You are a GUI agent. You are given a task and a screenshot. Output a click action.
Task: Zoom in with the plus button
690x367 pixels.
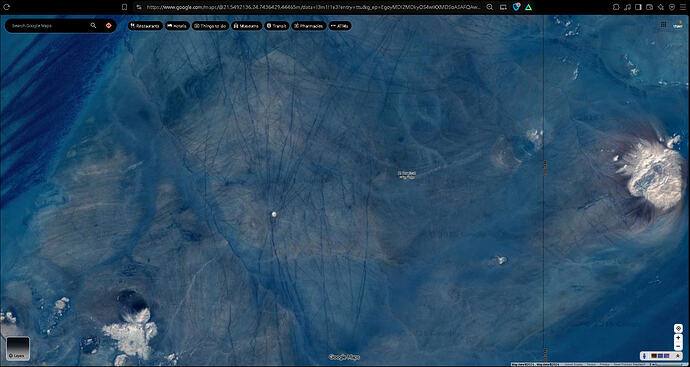click(678, 338)
